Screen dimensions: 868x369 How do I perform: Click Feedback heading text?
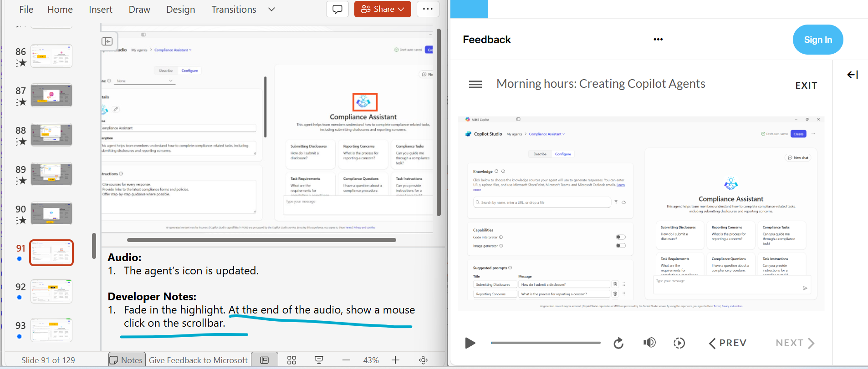click(487, 40)
